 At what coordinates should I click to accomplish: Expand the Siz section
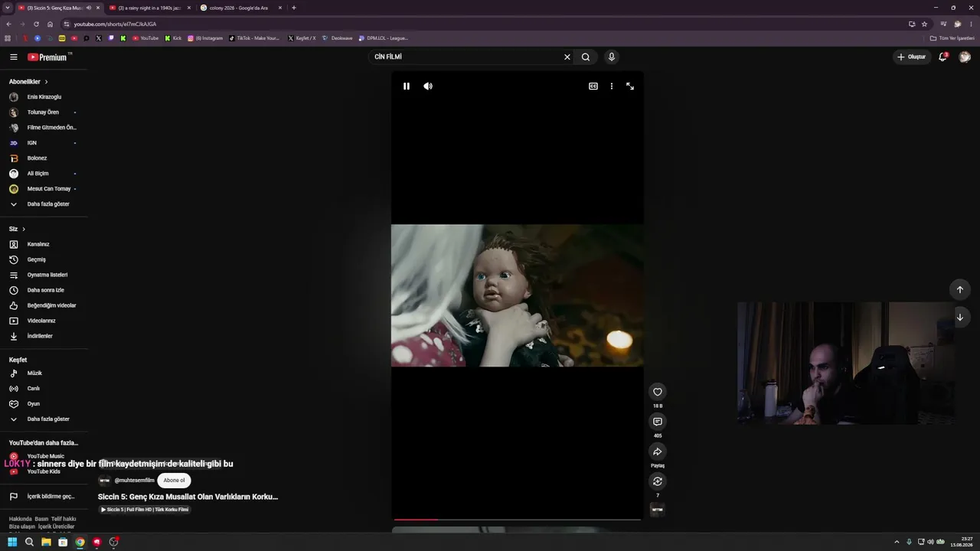[x=17, y=229]
